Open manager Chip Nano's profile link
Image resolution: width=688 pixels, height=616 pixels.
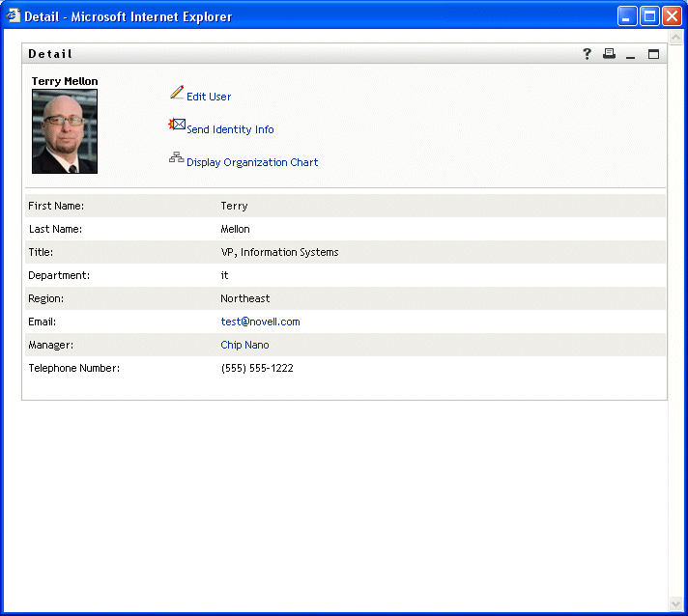coord(244,345)
